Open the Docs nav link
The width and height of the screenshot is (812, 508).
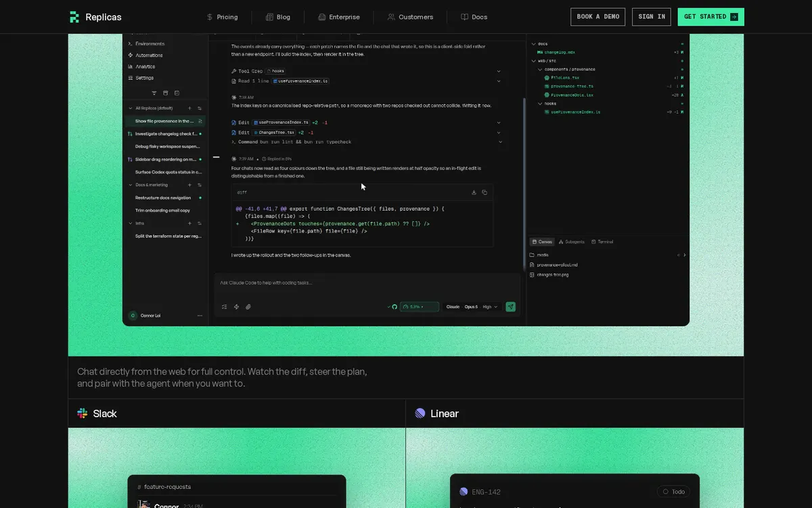(474, 17)
